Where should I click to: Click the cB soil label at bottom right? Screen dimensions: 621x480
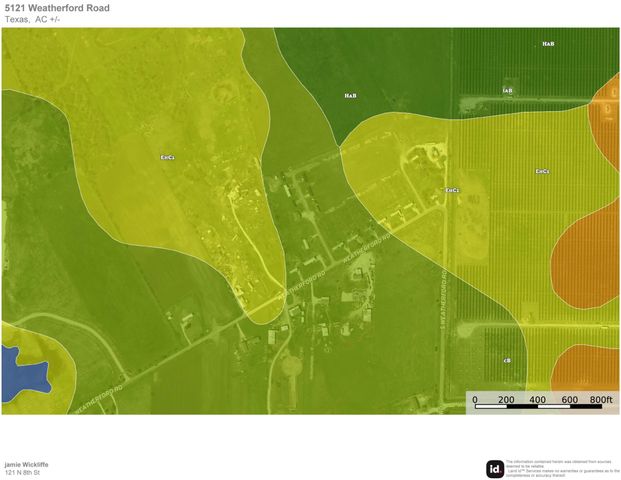pyautogui.click(x=507, y=360)
